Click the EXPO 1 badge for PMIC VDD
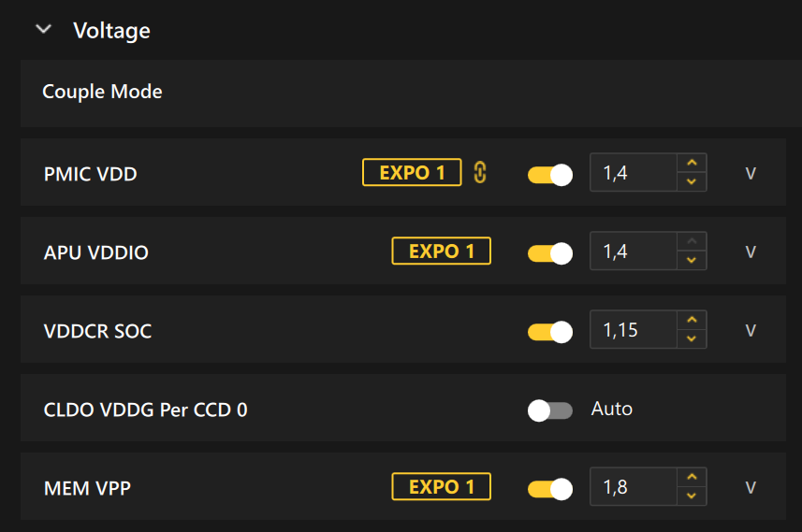The image size is (802, 532). [412, 173]
